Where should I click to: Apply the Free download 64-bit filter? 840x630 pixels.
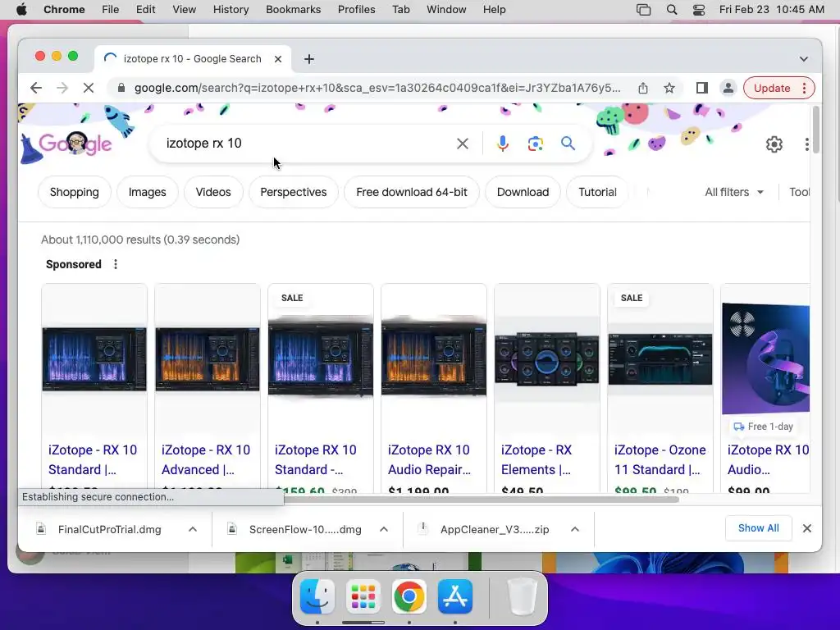tap(412, 192)
